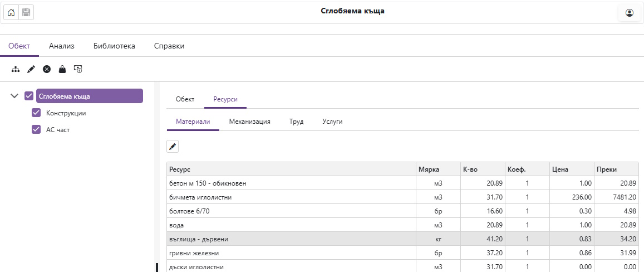Viewport: 644px width, 272px height.
Task: Click the pencil button above the resources table
Action: click(x=173, y=147)
